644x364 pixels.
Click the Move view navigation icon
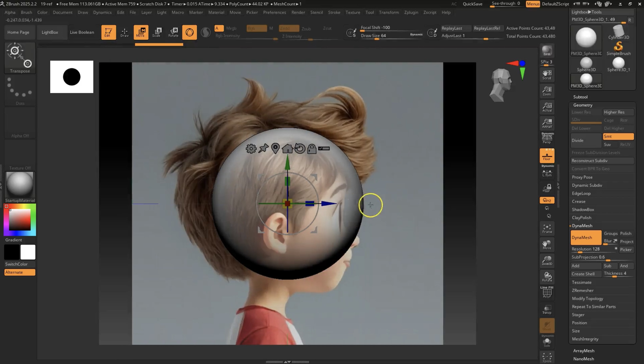click(547, 245)
